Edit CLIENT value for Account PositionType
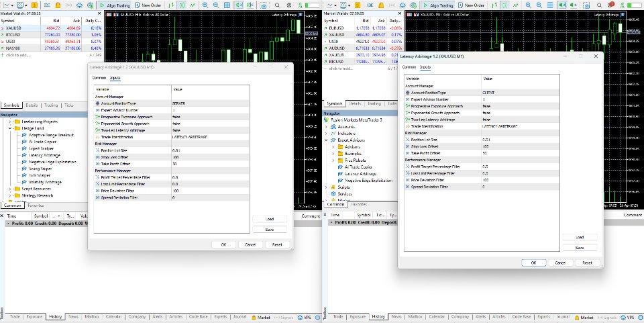 (520, 93)
